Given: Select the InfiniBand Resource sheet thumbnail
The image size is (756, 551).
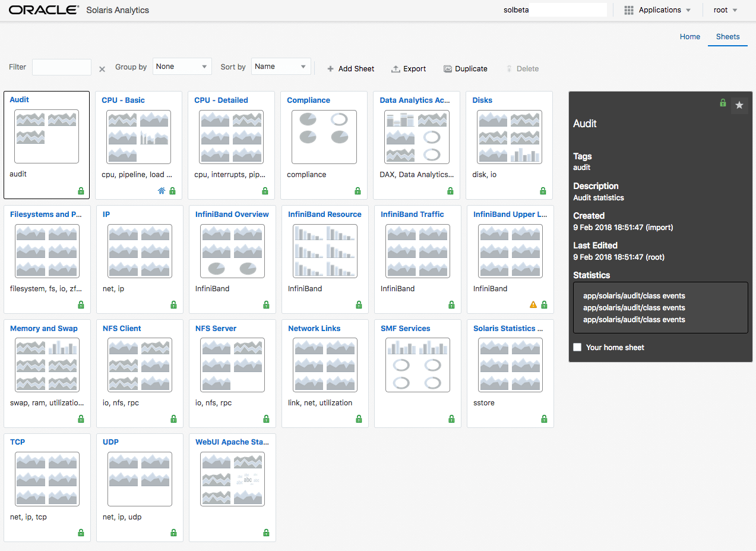Looking at the screenshot, I should (325, 251).
